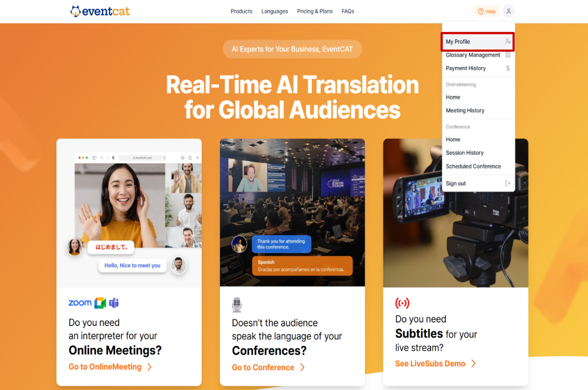Screen dimensions: 588x390
Task: Click the 'Online Meetings?' heading
Action: tap(115, 350)
